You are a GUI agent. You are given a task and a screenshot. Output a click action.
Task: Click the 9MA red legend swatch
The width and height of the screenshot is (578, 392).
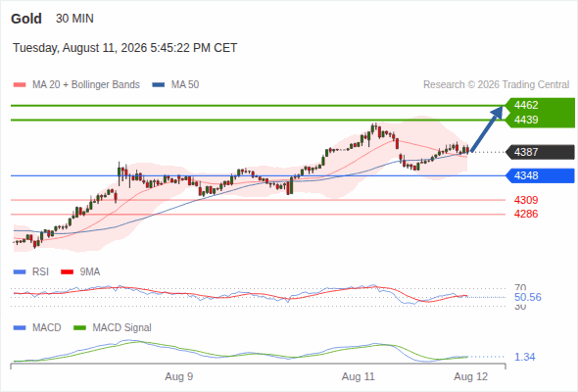click(x=67, y=272)
